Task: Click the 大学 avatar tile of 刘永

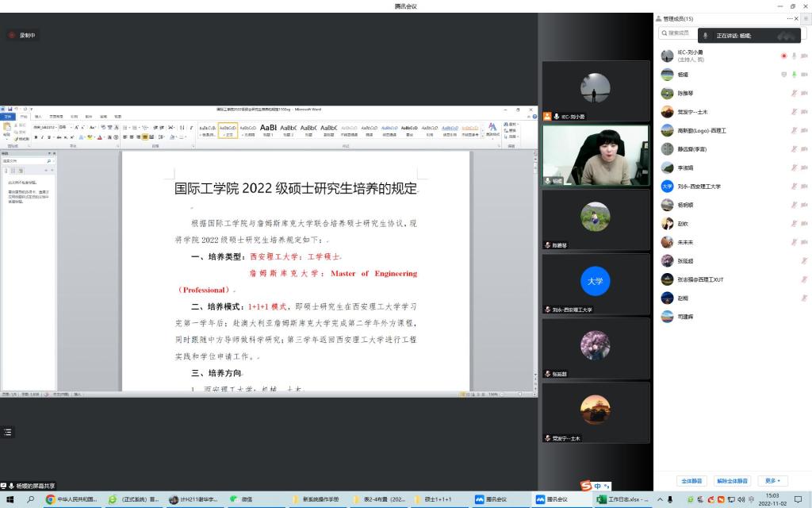Action: point(596,281)
